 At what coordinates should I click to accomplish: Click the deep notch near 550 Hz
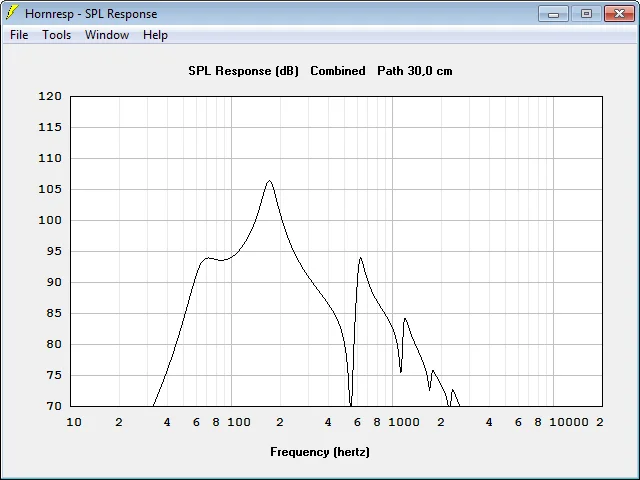coord(351,402)
